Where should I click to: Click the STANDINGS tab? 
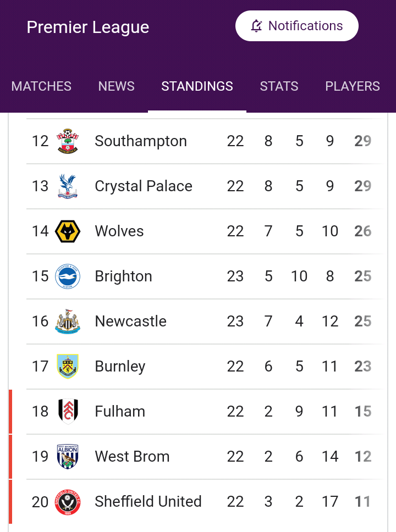(x=197, y=86)
